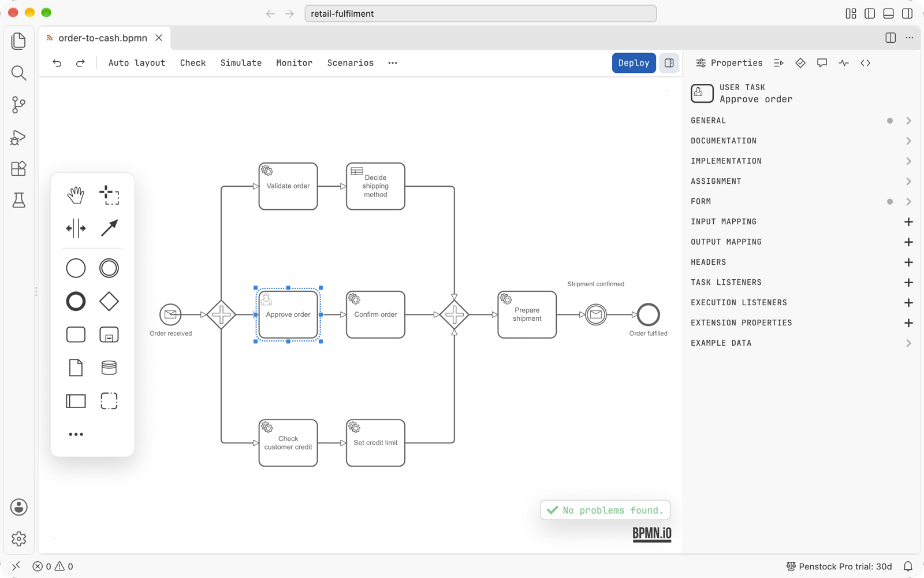Expand the Implementation section
924x578 pixels.
pyautogui.click(x=802, y=161)
